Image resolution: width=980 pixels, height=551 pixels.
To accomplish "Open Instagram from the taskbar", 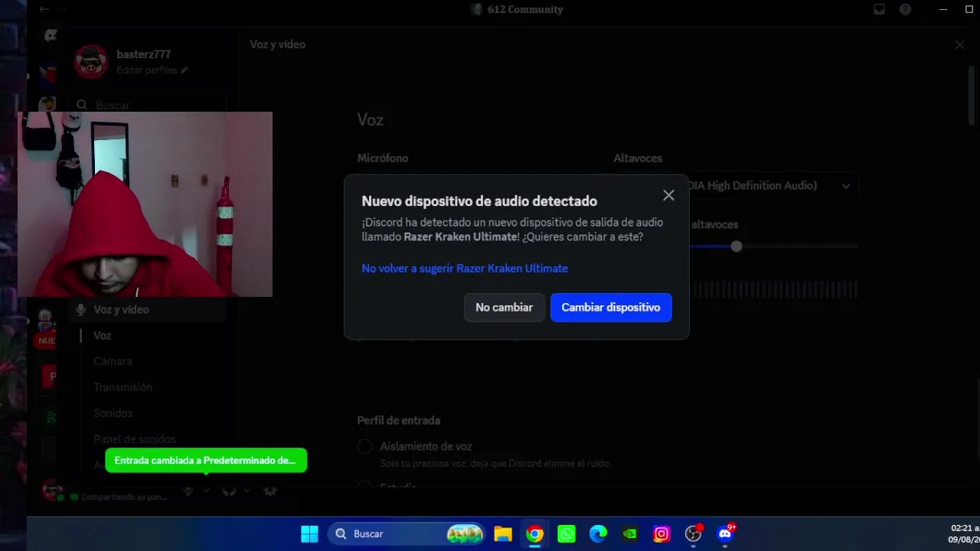I will coord(661,533).
